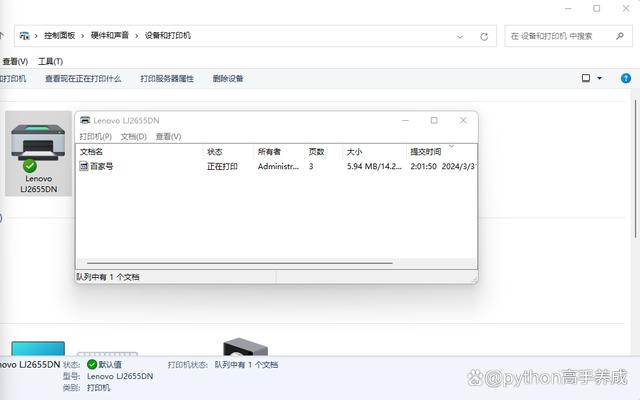Click the printer icon in queue title bar
This screenshot has width=640, height=400.
pos(85,120)
